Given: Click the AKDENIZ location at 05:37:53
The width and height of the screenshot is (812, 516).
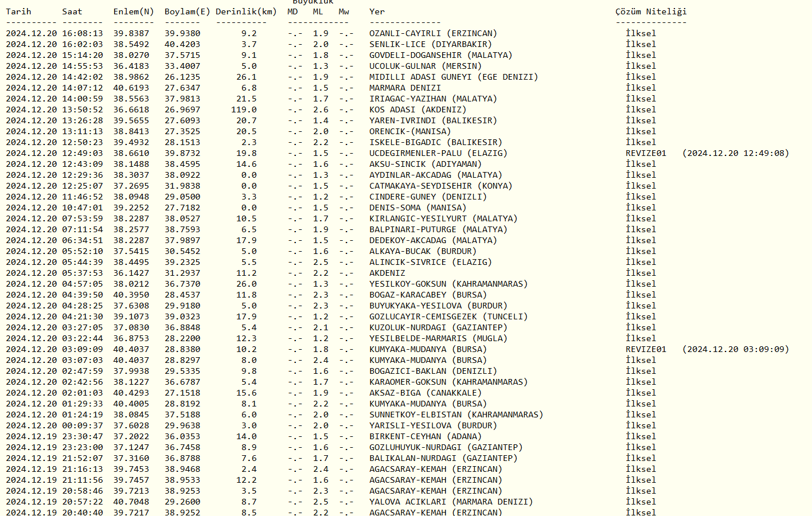Looking at the screenshot, I should point(387,273).
